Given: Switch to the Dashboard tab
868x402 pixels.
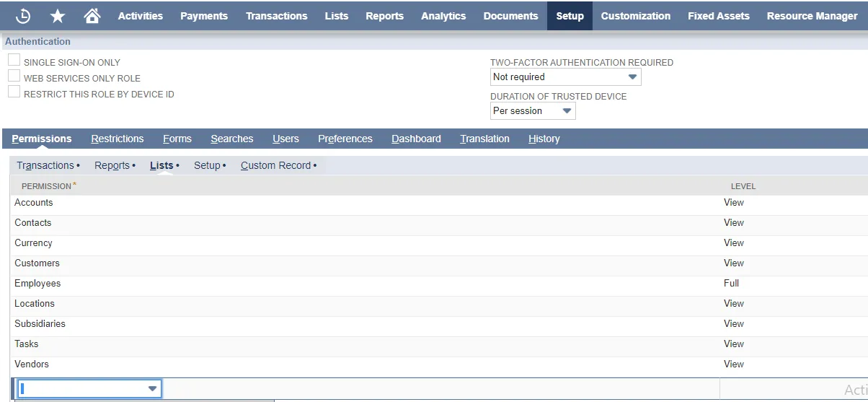Looking at the screenshot, I should point(416,139).
